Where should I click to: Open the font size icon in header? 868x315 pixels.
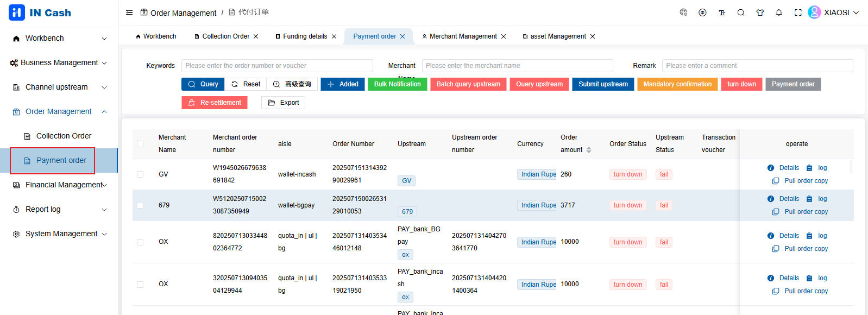click(x=722, y=12)
